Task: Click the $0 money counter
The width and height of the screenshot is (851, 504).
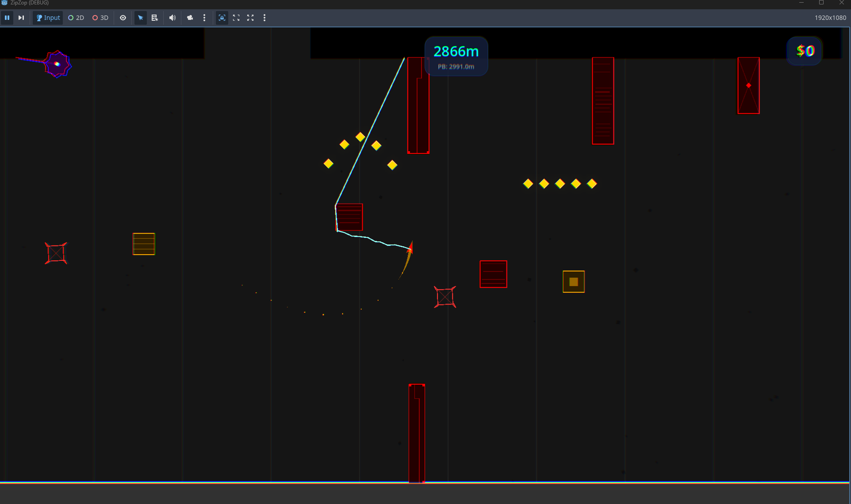Action: [x=805, y=51]
